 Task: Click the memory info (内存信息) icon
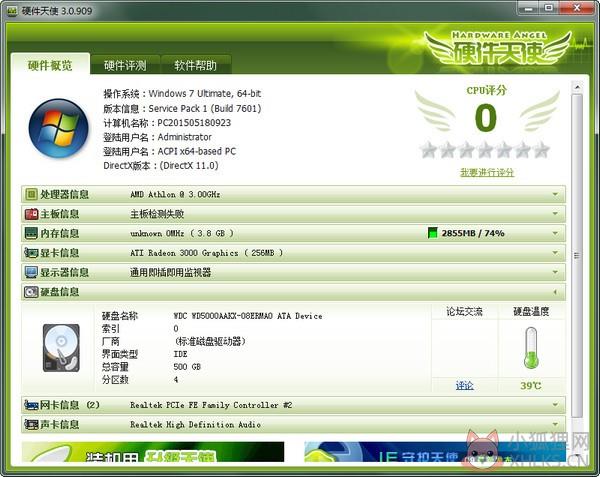pyautogui.click(x=31, y=233)
